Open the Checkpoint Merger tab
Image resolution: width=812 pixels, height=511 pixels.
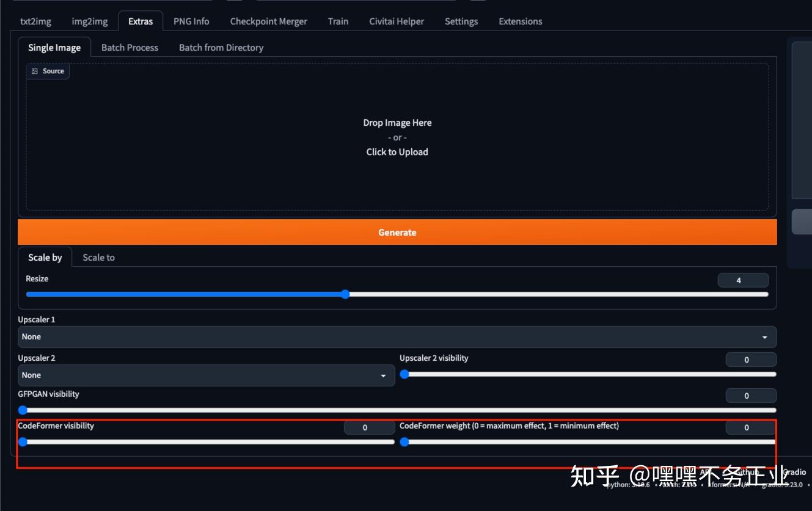point(268,21)
